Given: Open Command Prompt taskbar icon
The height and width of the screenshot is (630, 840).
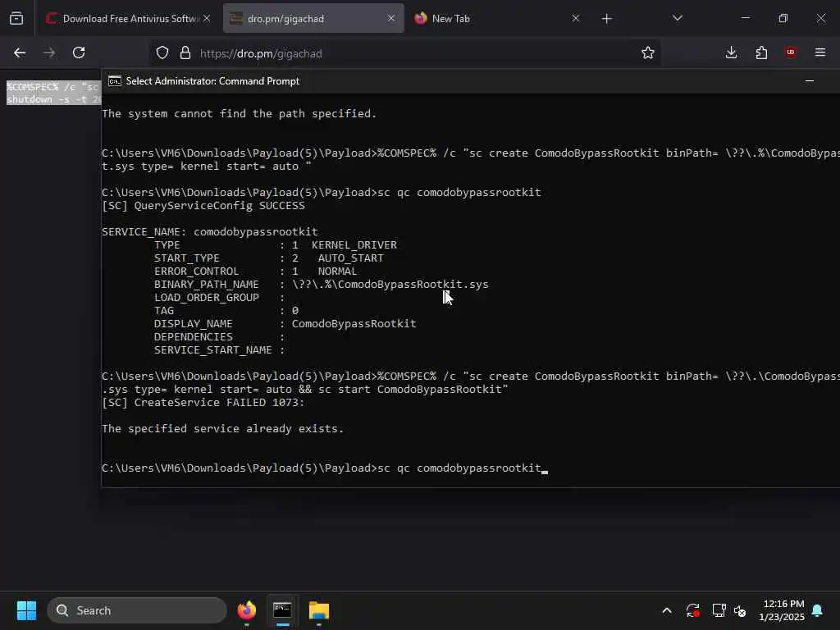Looking at the screenshot, I should click(282, 610).
